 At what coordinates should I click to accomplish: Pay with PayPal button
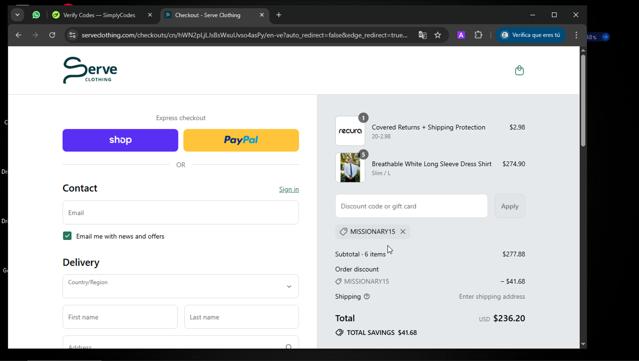tap(241, 140)
